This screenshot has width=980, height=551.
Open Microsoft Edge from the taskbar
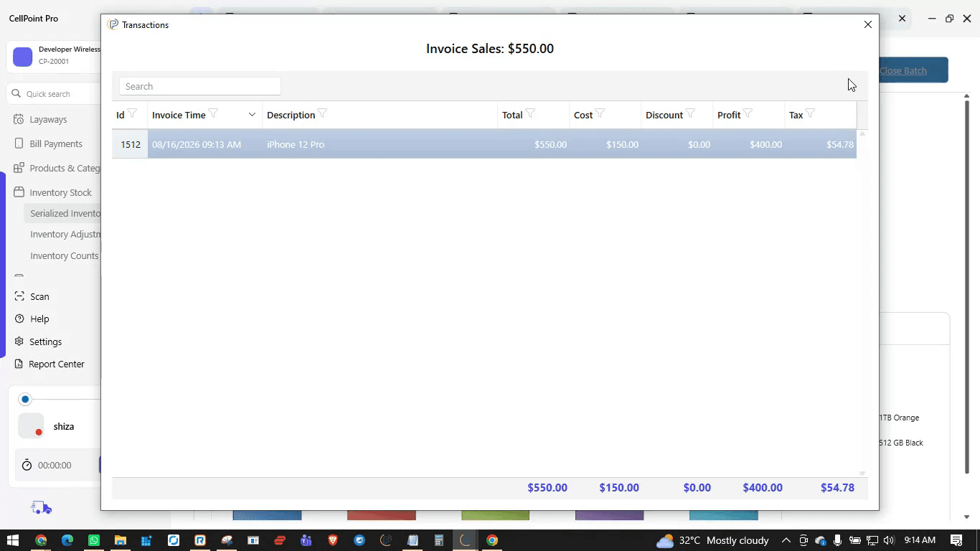(x=67, y=540)
